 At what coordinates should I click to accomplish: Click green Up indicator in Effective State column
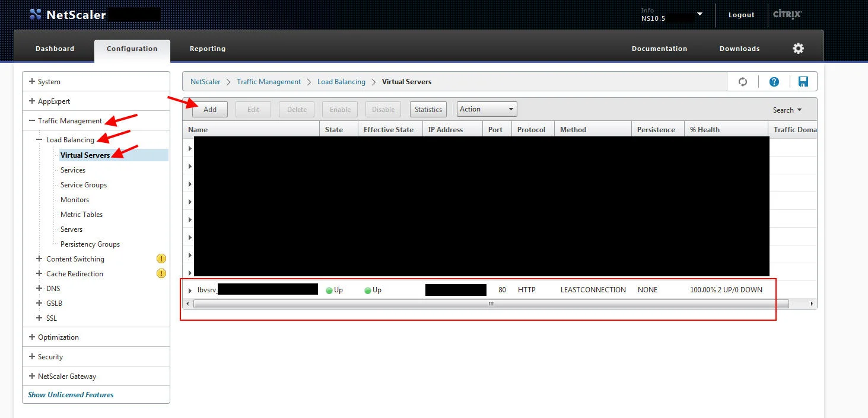tap(368, 291)
